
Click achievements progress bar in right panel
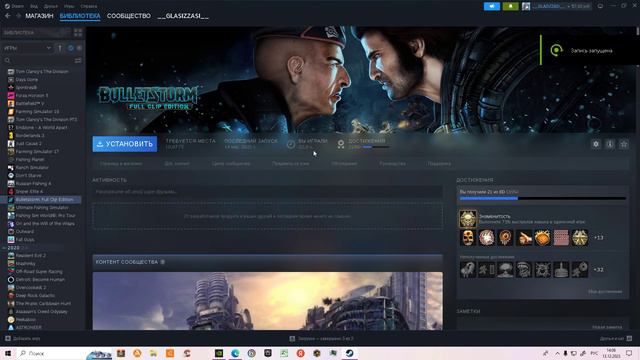(x=542, y=198)
